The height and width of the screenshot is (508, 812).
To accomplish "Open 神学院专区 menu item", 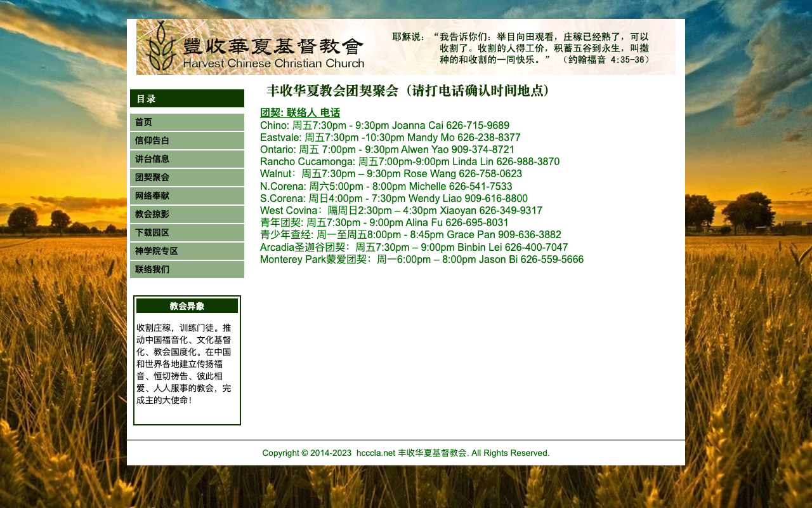I will pyautogui.click(x=187, y=251).
